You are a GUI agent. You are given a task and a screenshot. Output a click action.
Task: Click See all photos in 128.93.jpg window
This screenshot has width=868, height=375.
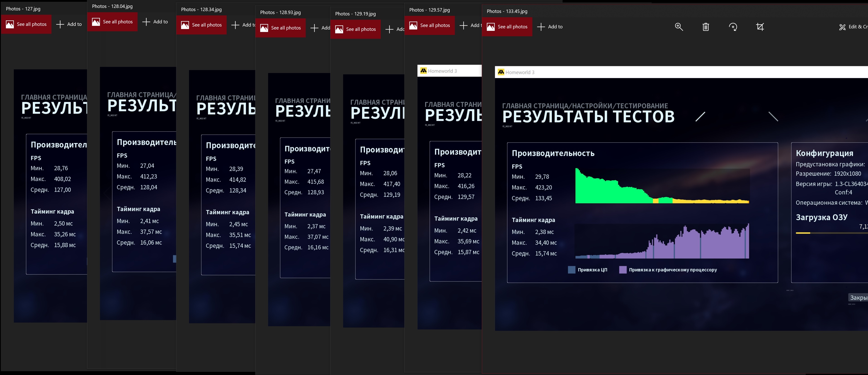click(280, 28)
